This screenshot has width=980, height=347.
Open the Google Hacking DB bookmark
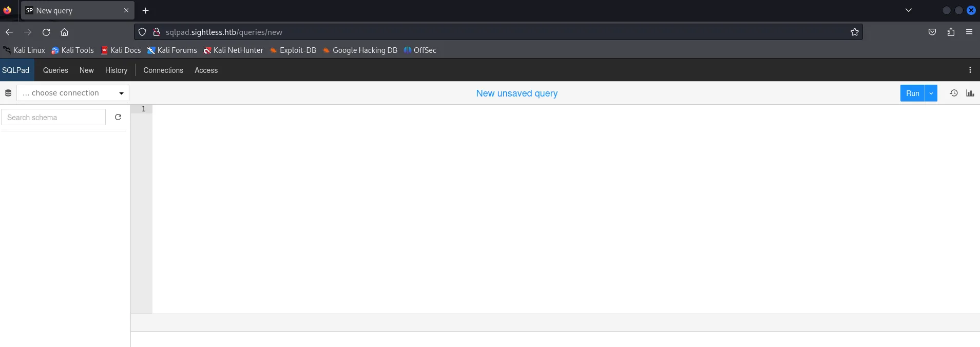click(x=360, y=50)
